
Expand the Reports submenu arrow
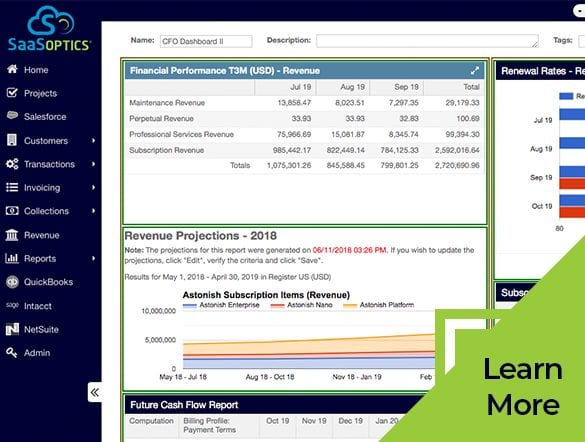(93, 258)
